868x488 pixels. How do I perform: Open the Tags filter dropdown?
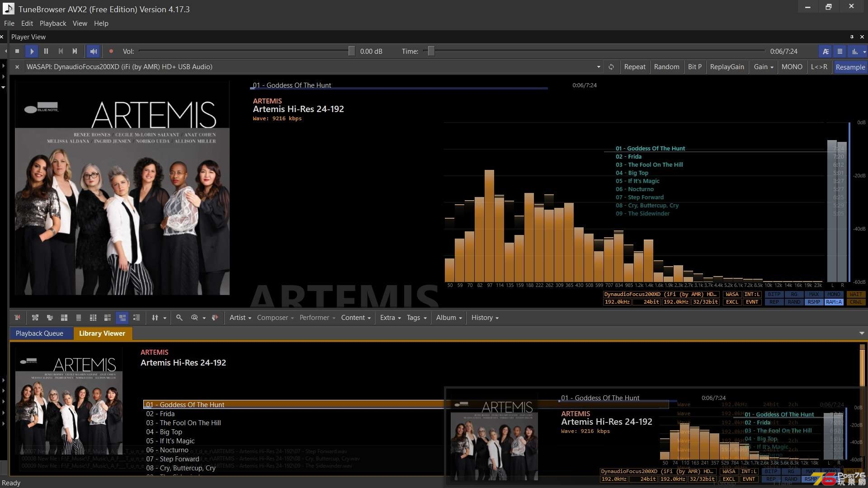(x=416, y=318)
